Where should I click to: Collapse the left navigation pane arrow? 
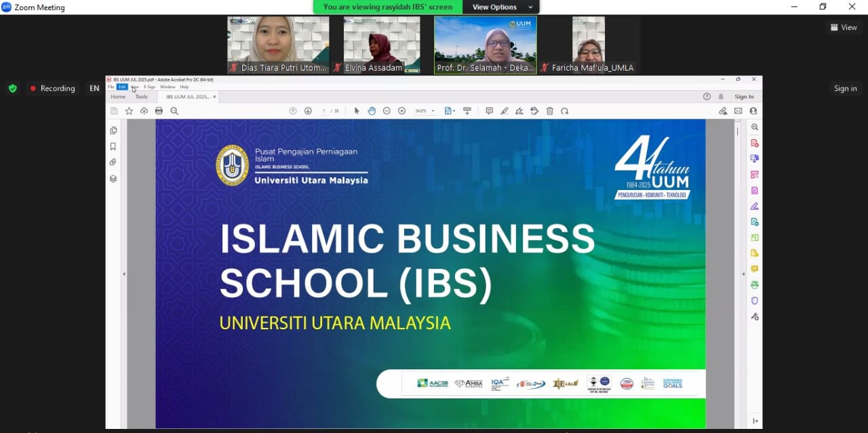tap(123, 274)
